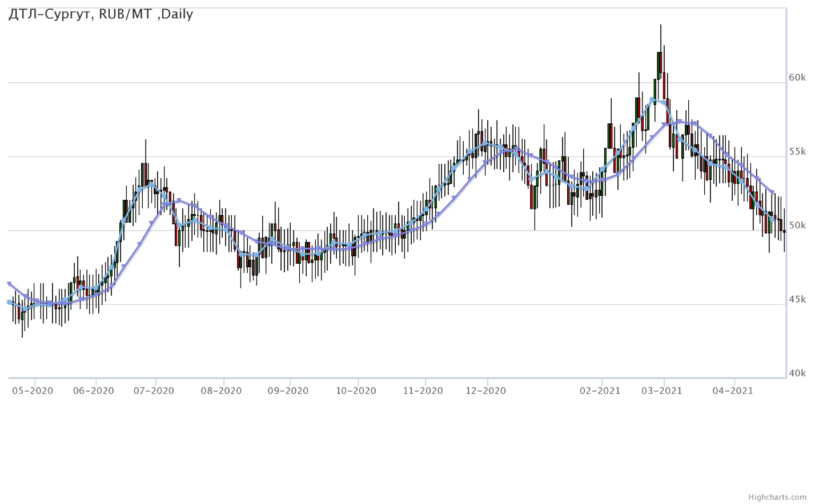Select the 40k price axis label
Viewport: 815px width, 504px height.
point(797,373)
